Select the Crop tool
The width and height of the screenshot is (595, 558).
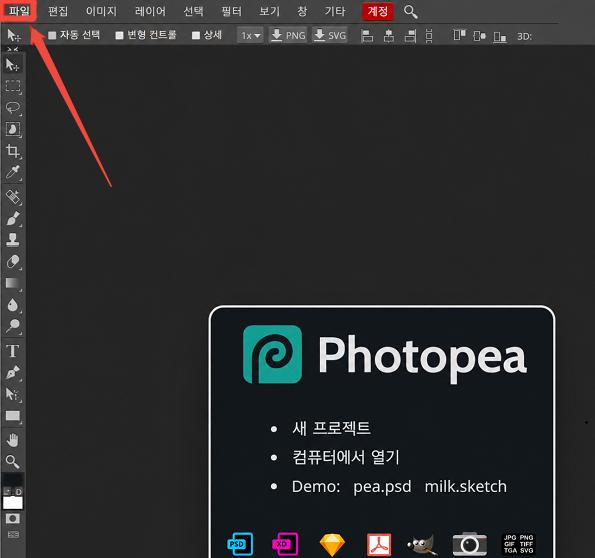(x=13, y=151)
